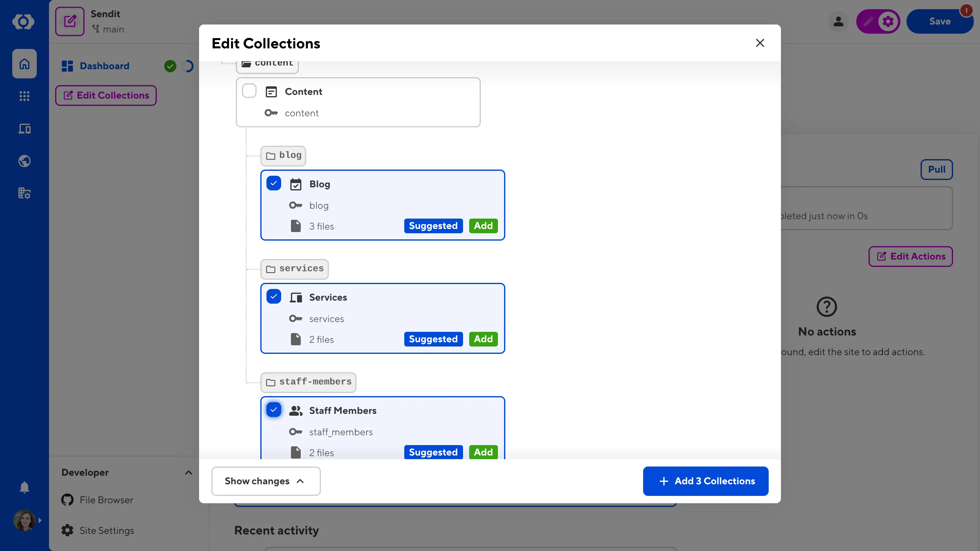Collapse the Show changes panel

pyautogui.click(x=266, y=481)
